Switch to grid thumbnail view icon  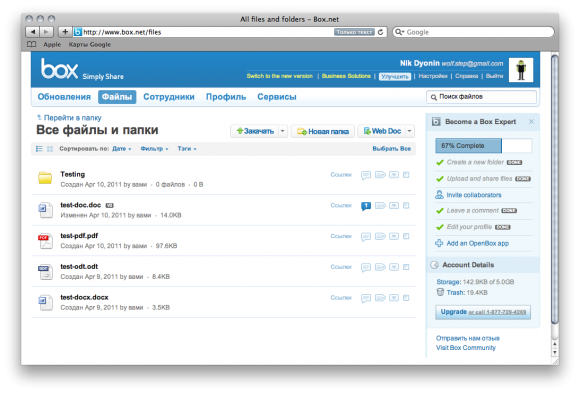50,149
